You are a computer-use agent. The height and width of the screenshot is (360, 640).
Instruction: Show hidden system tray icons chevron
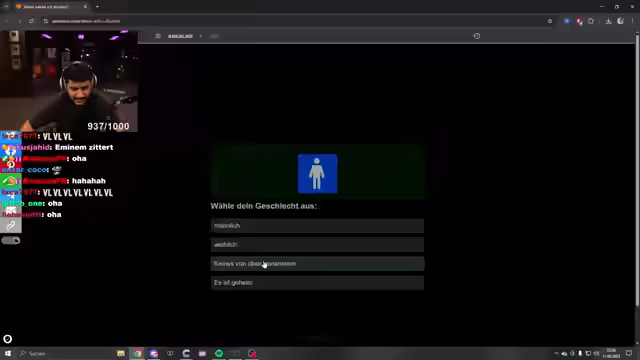[556, 353]
